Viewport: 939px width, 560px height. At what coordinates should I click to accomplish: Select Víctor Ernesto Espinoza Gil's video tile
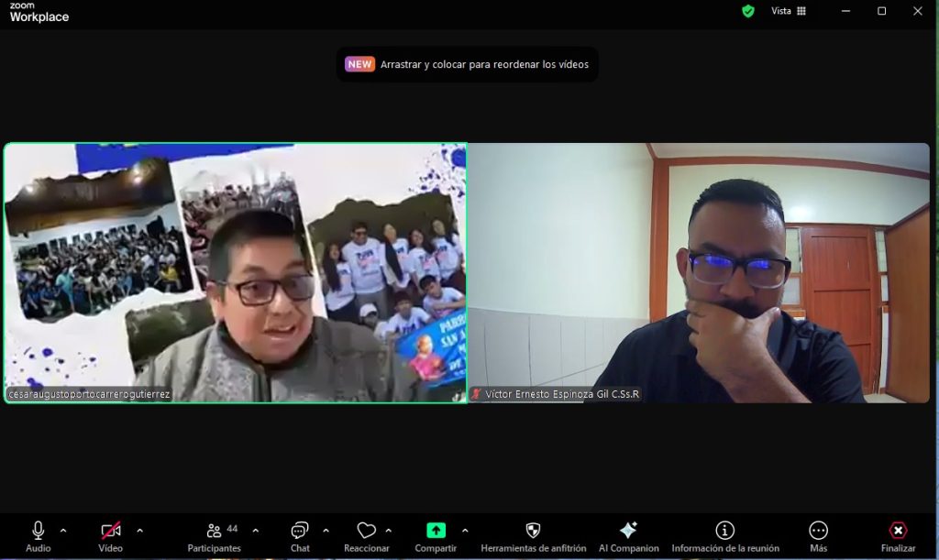tap(699, 272)
